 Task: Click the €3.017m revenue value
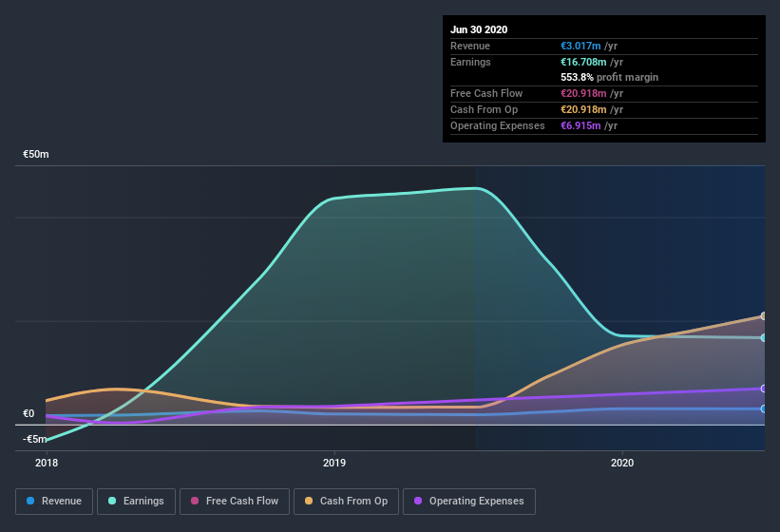pyautogui.click(x=580, y=46)
